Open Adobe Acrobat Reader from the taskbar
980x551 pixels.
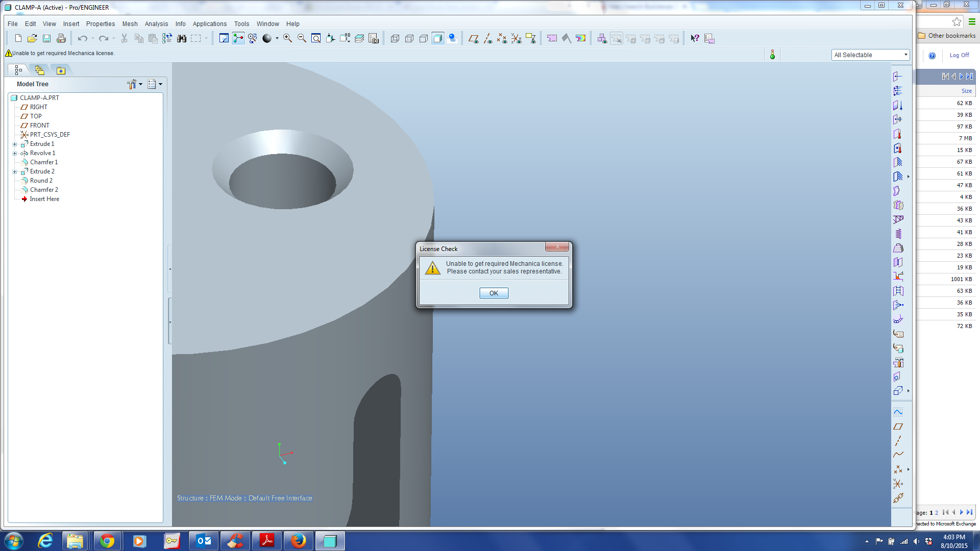[267, 541]
